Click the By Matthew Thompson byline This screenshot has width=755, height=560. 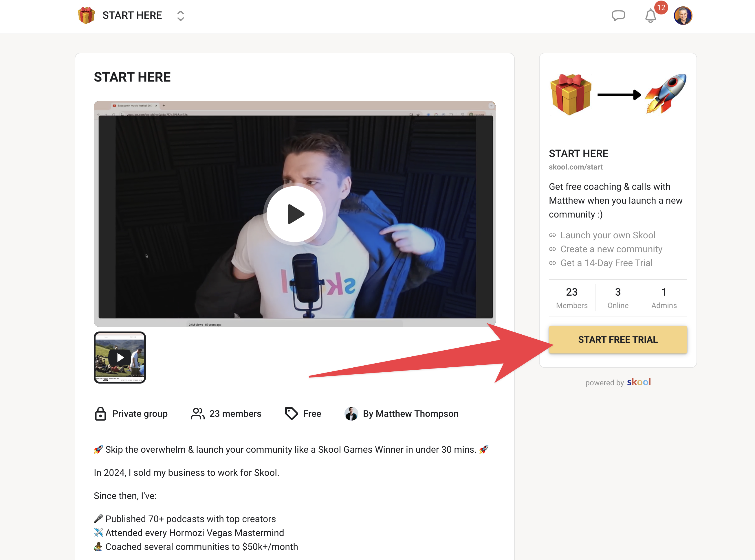coord(411,414)
